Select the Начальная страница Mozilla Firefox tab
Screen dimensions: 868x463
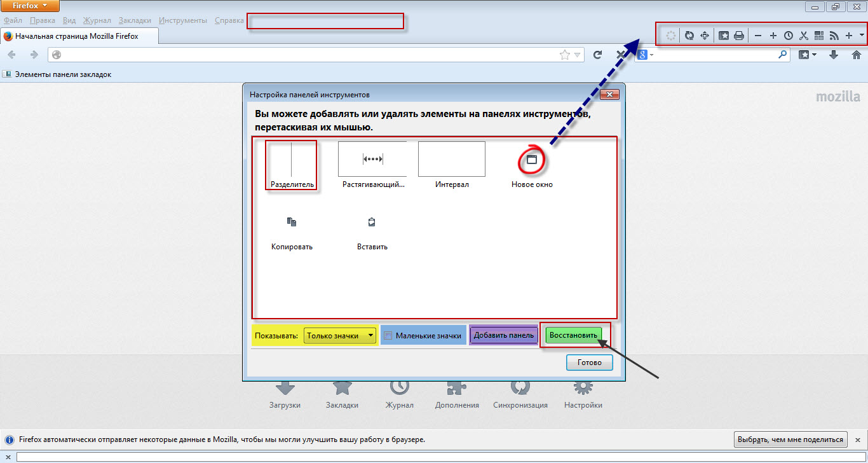coord(79,36)
